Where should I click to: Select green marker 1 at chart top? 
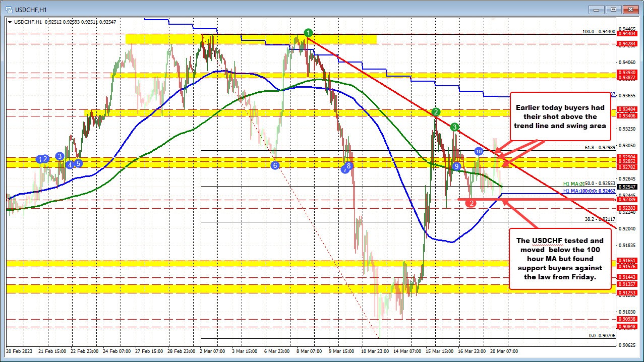tap(308, 33)
